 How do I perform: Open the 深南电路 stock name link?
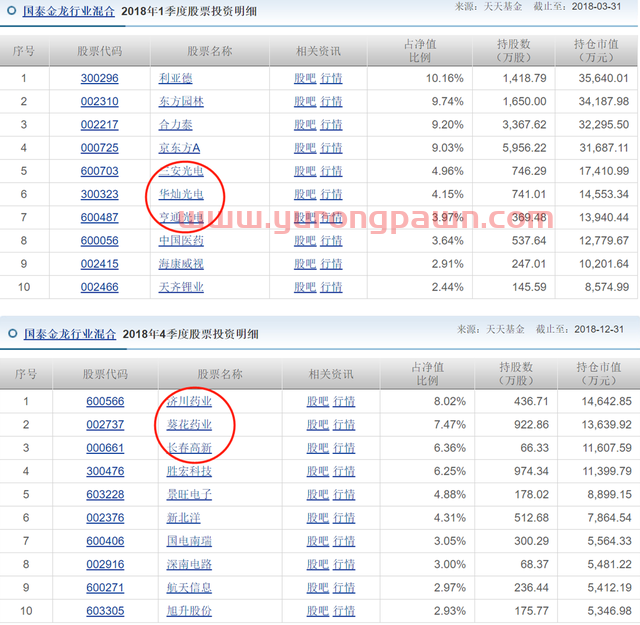189,564
